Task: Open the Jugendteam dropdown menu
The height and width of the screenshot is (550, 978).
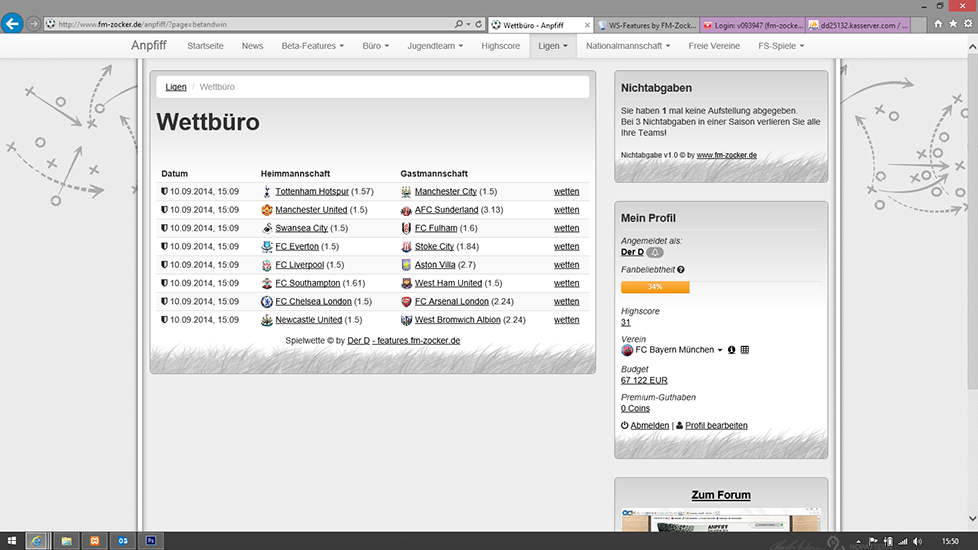Action: pyautogui.click(x=437, y=46)
